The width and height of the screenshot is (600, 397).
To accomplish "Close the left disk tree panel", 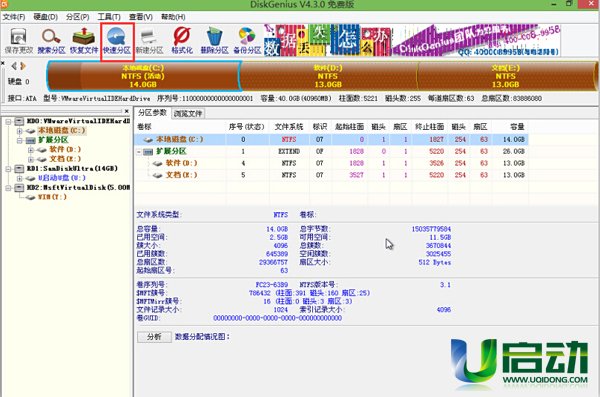I will pos(127,111).
